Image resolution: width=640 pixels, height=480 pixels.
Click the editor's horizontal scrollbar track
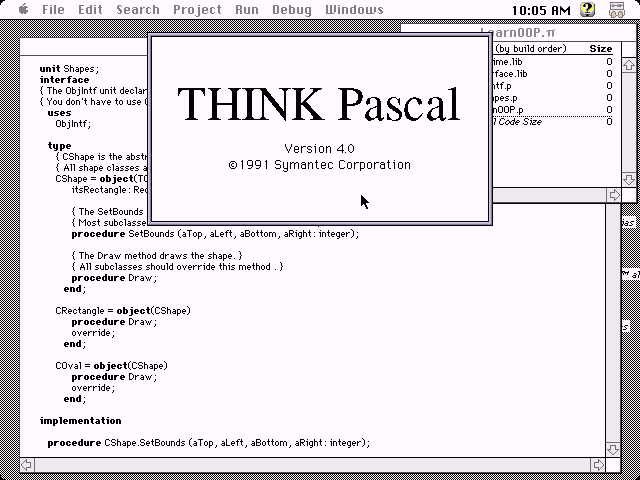pyautogui.click(x=313, y=464)
